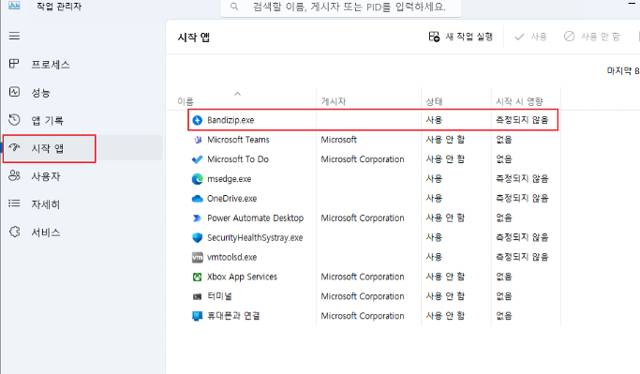Click the 앱 기록 history icon
This screenshot has width=640, height=374.
14,120
